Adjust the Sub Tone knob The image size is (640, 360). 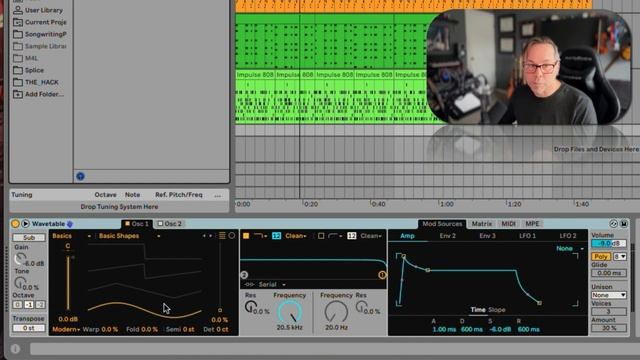pyautogui.click(x=20, y=282)
